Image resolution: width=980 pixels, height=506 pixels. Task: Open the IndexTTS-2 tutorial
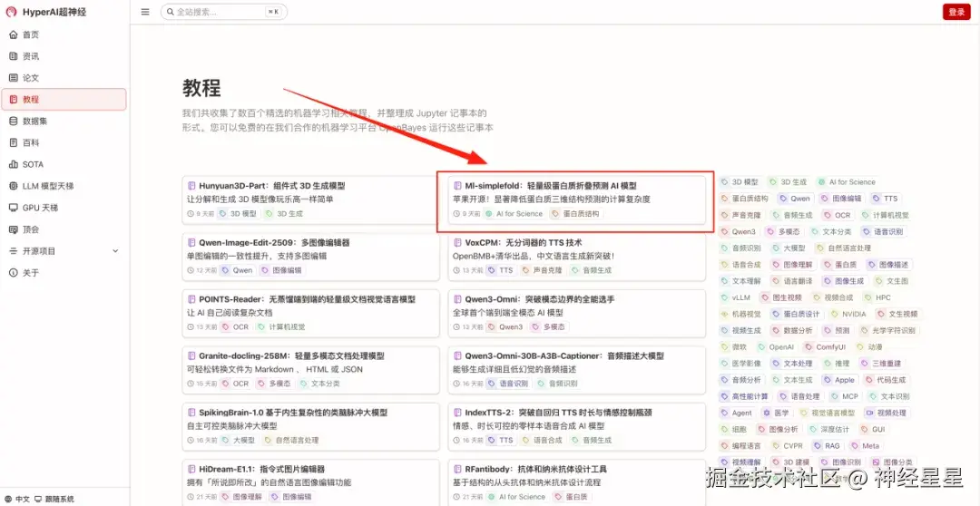tap(577, 427)
